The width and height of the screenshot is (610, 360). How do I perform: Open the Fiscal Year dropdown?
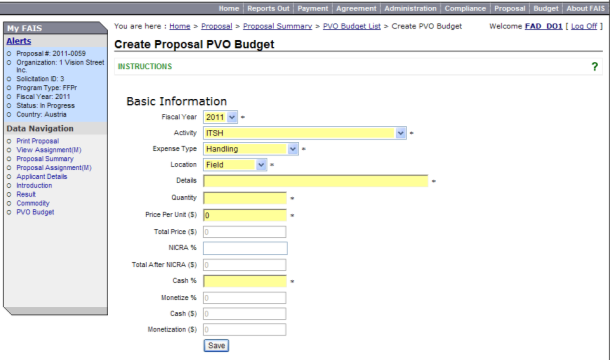(220, 117)
